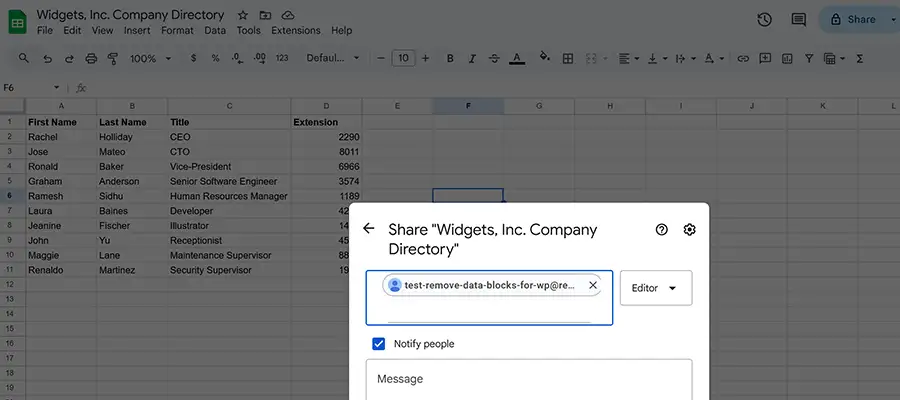
Task: Open the View menu
Action: pyautogui.click(x=103, y=30)
